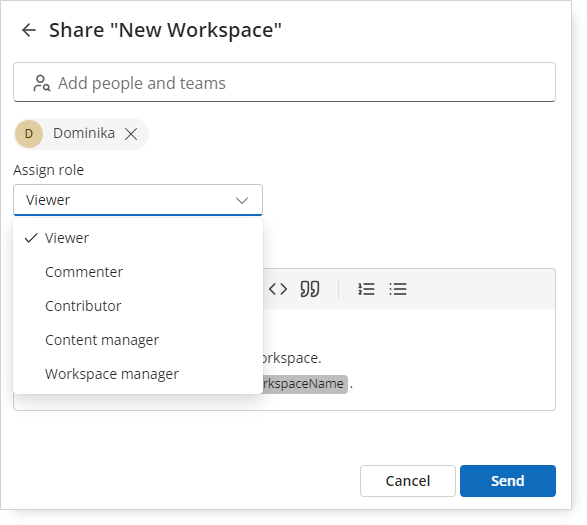The image size is (587, 525).
Task: Go back using the arrow icon
Action: (29, 30)
